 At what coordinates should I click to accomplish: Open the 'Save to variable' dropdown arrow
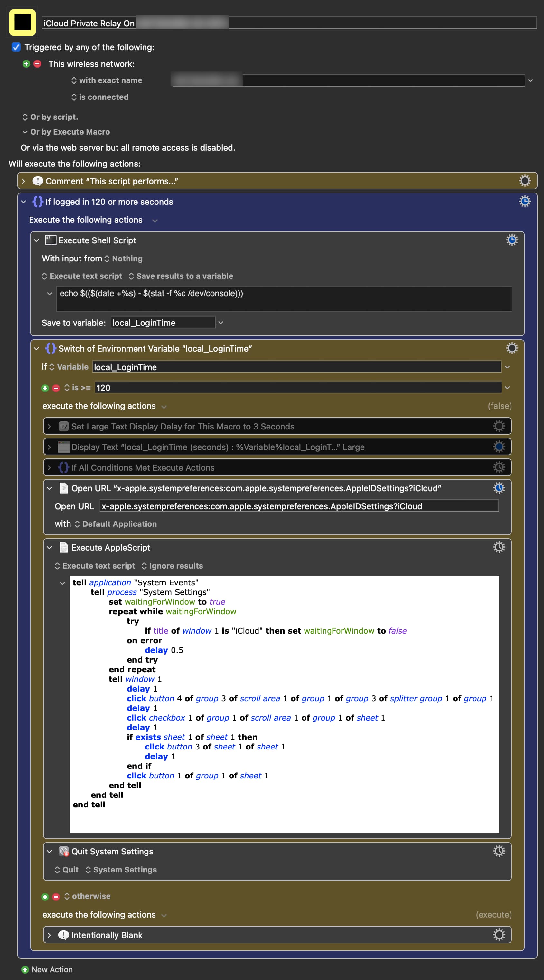tap(220, 323)
